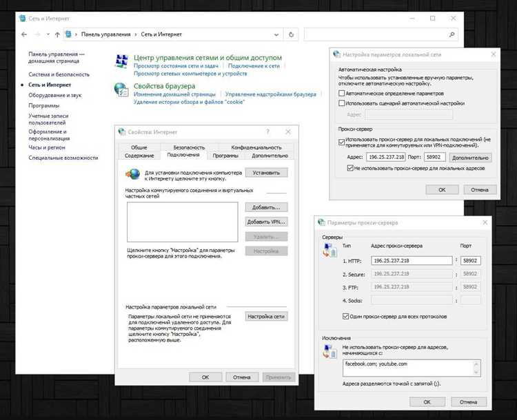Click the connection wizard globe icon
This screenshot has height=420, width=517.
pos(133,174)
